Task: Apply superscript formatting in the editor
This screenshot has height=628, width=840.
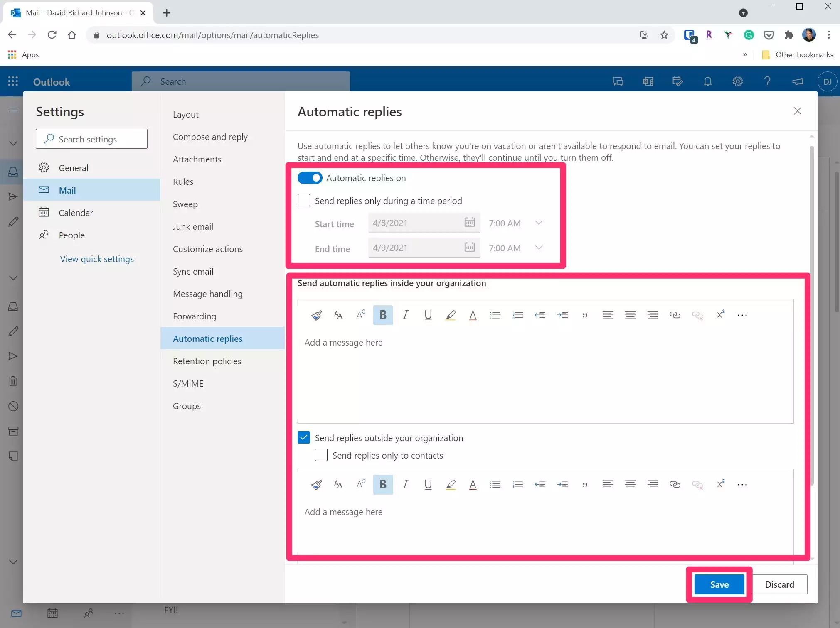Action: click(x=720, y=314)
